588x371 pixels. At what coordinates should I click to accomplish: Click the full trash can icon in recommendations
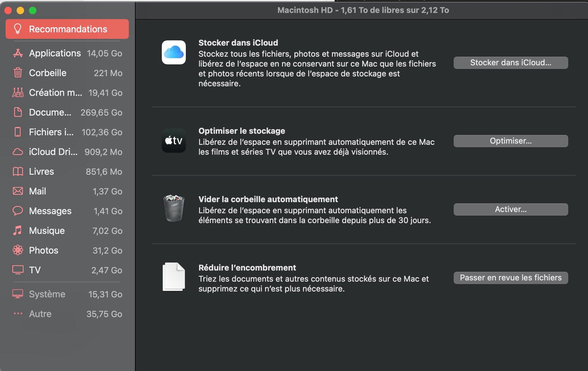(174, 208)
